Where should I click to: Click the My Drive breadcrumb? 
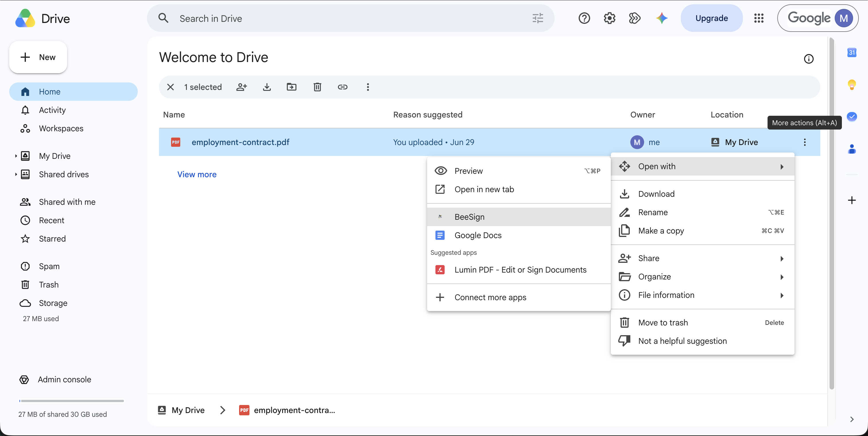pyautogui.click(x=181, y=410)
